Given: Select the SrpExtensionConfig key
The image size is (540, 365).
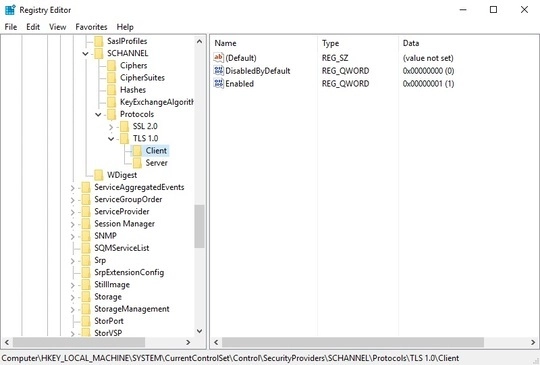Looking at the screenshot, I should [x=129, y=272].
